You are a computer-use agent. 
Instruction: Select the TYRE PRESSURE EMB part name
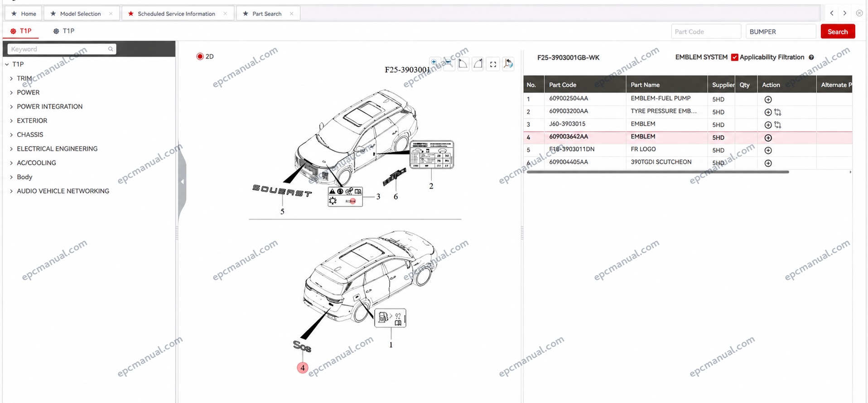[664, 111]
